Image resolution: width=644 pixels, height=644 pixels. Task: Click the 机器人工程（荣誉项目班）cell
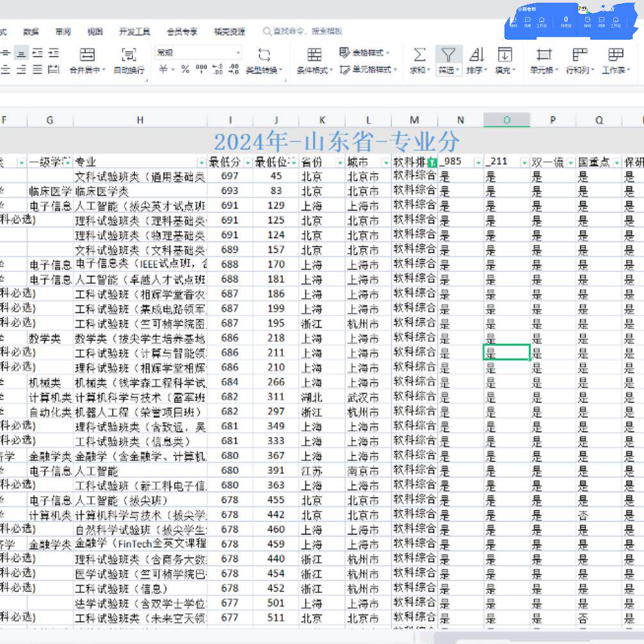pos(140,412)
